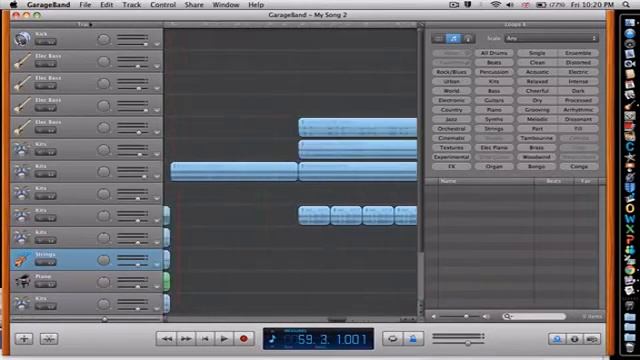Enable the Acoustic descriptor filter
Image resolution: width=640 pixels, height=360 pixels.
click(537, 72)
